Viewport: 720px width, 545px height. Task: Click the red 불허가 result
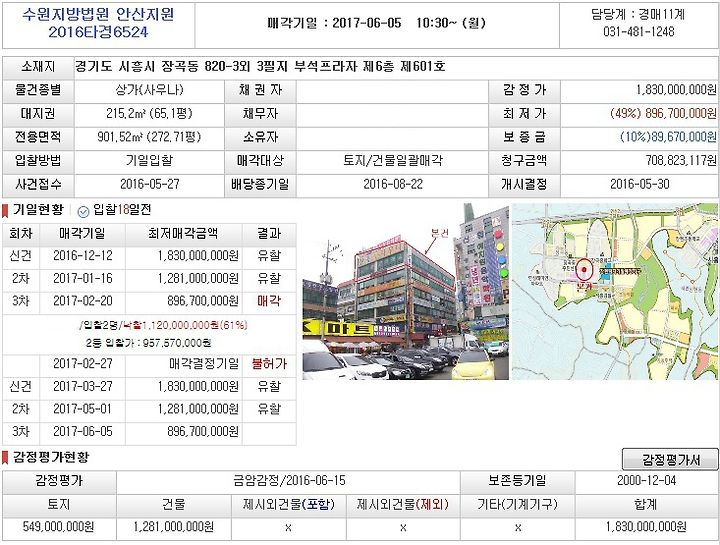(269, 364)
